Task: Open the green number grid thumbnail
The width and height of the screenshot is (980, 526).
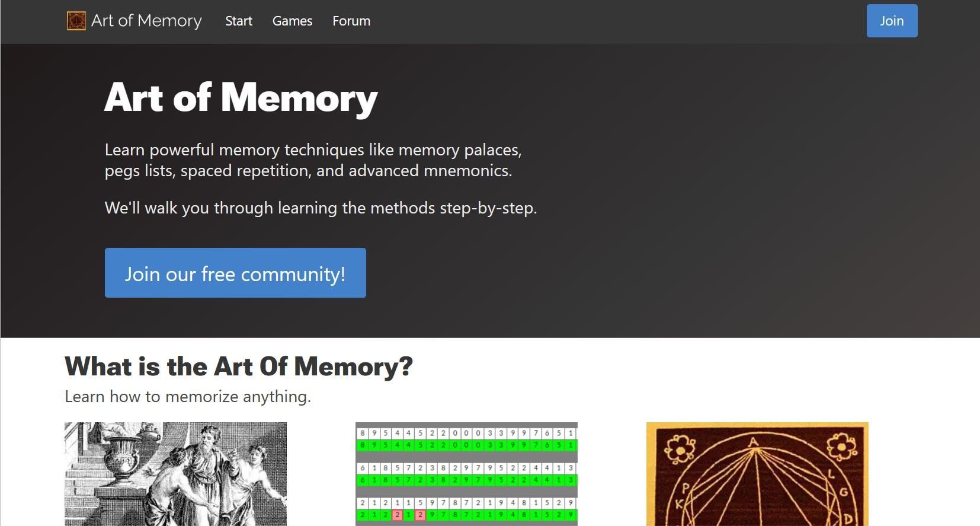Action: point(466,474)
